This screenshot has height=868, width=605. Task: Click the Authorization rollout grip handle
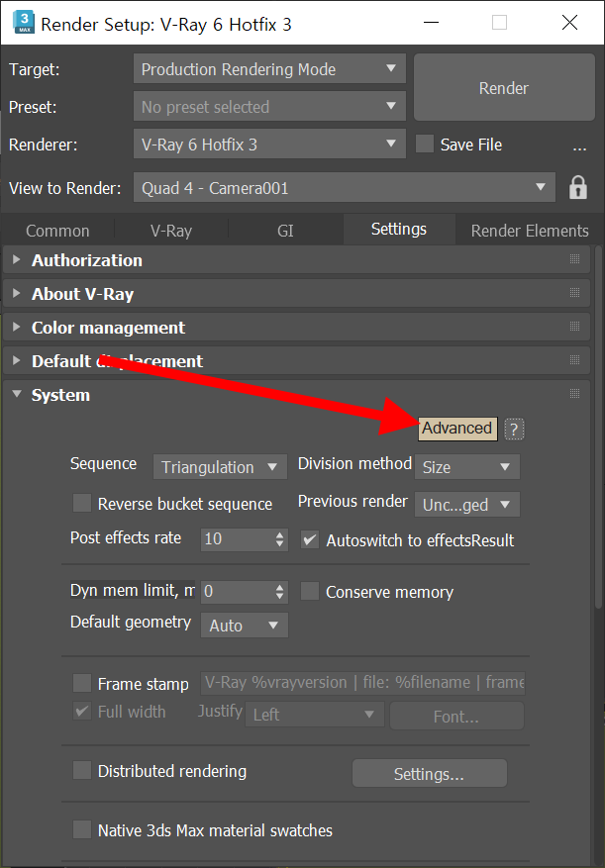[x=574, y=259]
